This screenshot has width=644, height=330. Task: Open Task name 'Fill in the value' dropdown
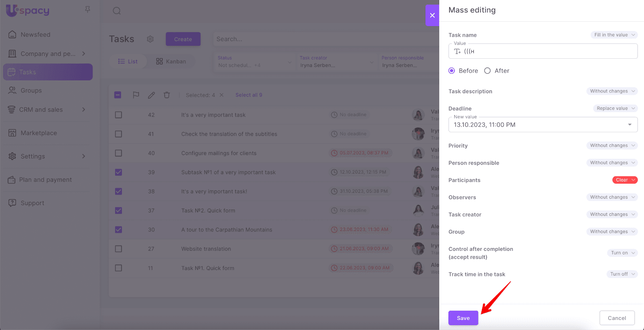click(614, 35)
